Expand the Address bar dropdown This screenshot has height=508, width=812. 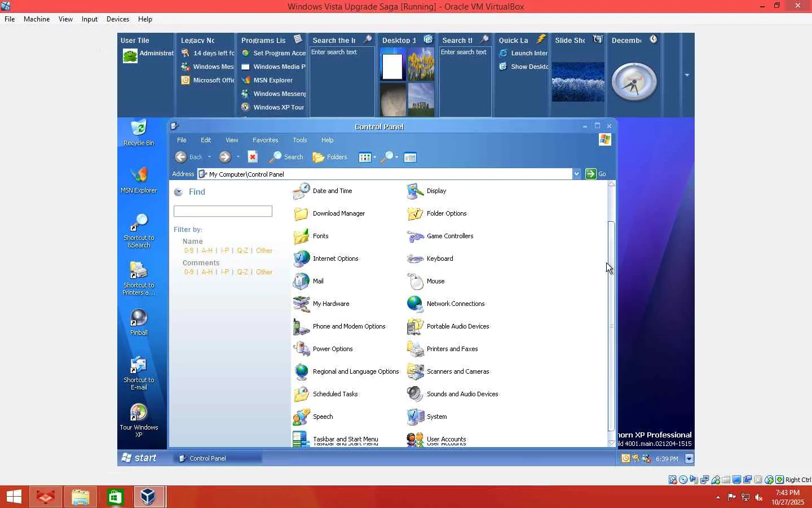click(x=576, y=174)
